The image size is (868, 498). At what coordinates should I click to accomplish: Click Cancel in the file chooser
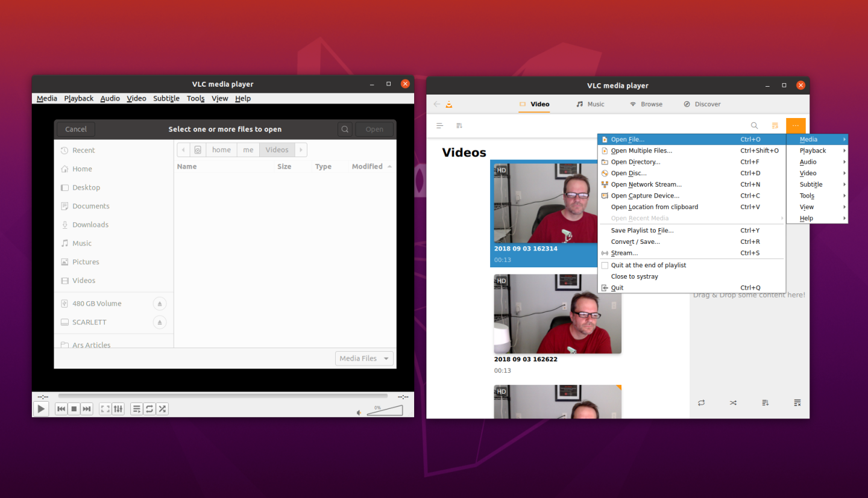click(75, 128)
